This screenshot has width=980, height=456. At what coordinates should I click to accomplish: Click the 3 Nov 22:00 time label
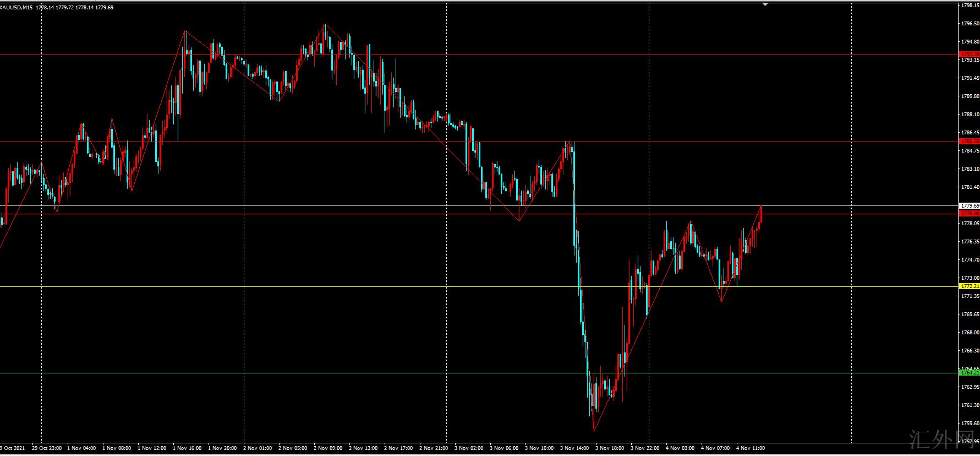click(x=645, y=448)
